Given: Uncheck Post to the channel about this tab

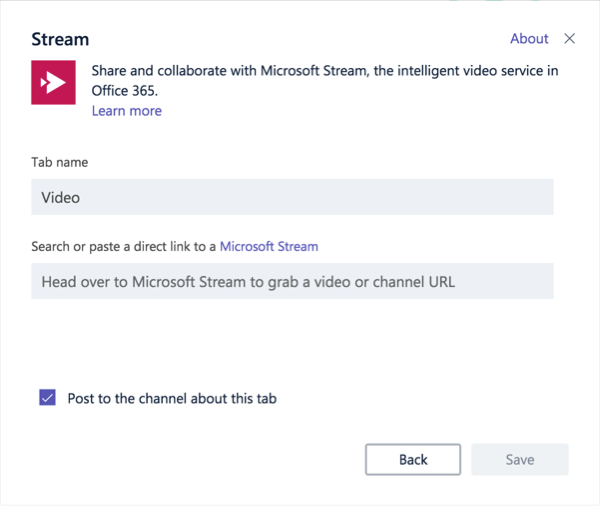Looking at the screenshot, I should pyautogui.click(x=47, y=397).
